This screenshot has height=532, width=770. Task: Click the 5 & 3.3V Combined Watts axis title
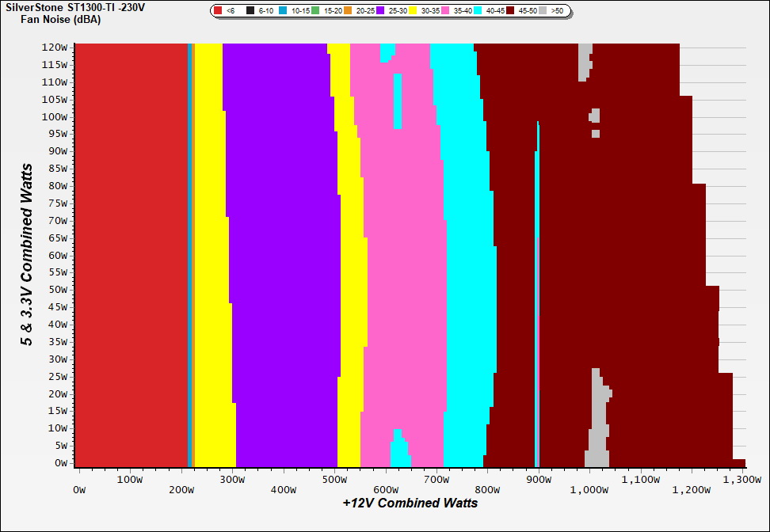28,255
